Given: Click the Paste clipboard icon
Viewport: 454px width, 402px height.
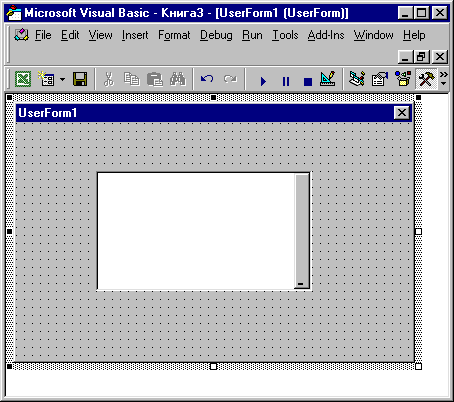Looking at the screenshot, I should [155, 79].
